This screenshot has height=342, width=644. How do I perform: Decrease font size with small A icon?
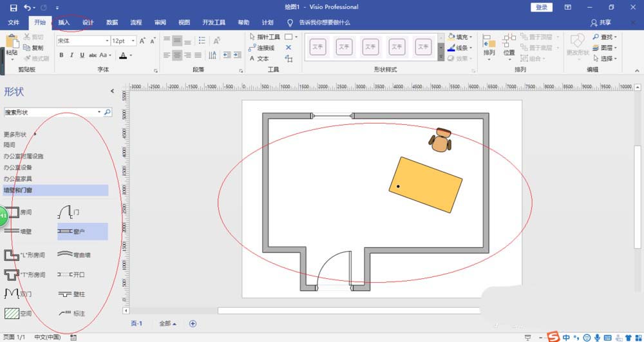(x=153, y=41)
